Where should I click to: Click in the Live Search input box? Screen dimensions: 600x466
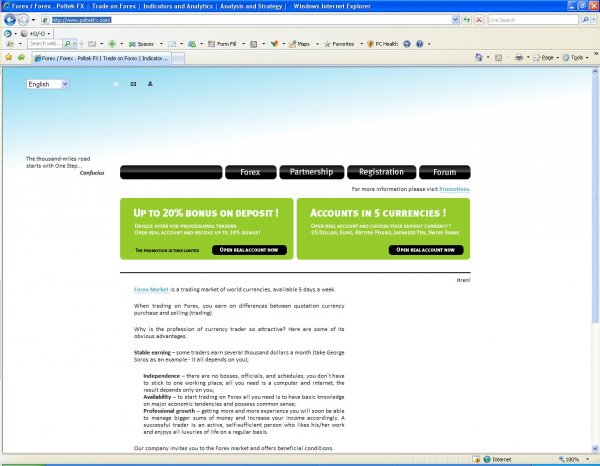(x=533, y=20)
